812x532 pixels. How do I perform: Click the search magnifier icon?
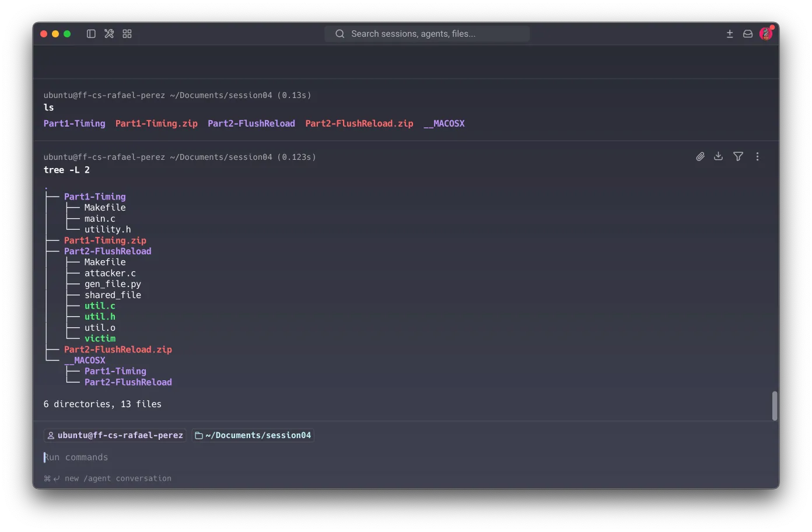340,34
